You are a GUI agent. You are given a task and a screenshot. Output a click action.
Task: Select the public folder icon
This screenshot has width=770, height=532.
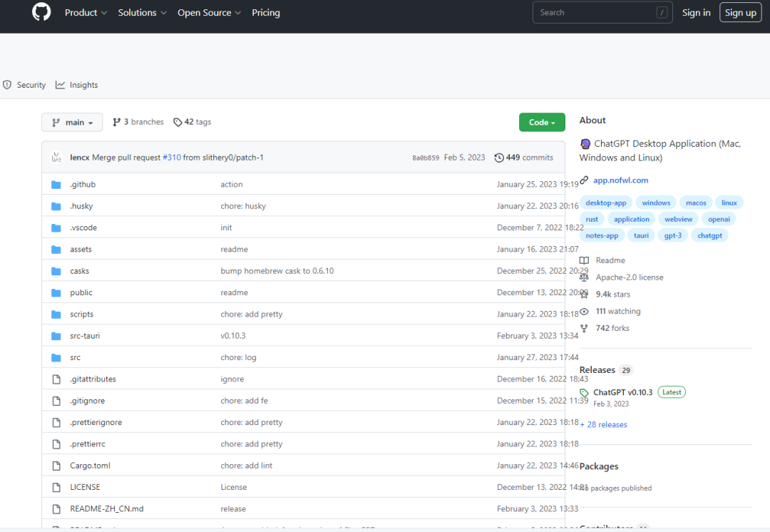click(56, 293)
